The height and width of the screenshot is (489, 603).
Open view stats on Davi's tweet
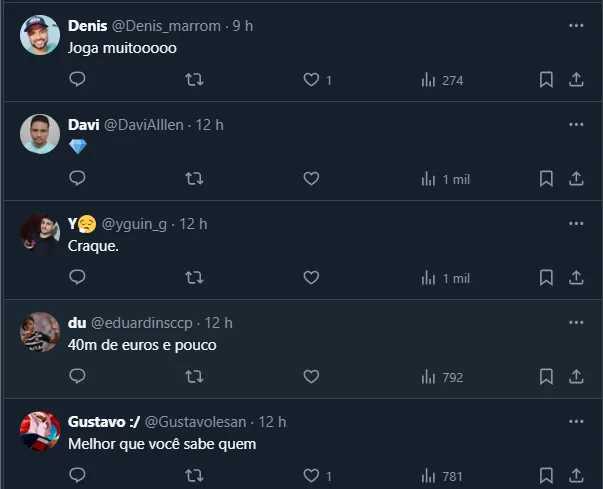coord(445,179)
